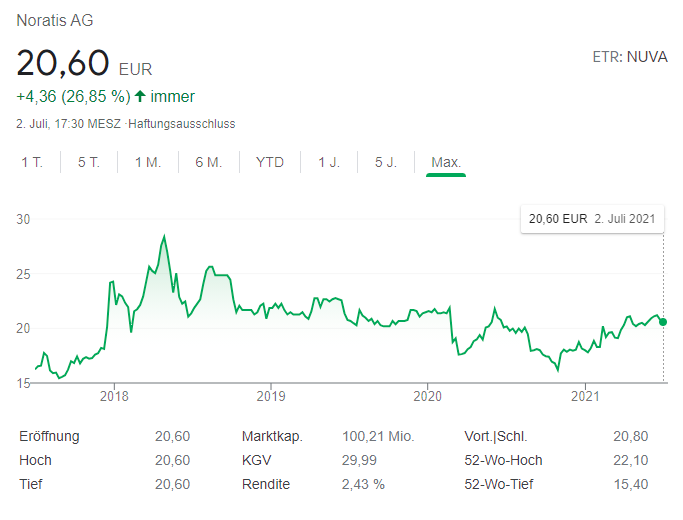The width and height of the screenshot is (683, 520).
Task: Click the 2020 label on x-axis
Action: click(428, 396)
